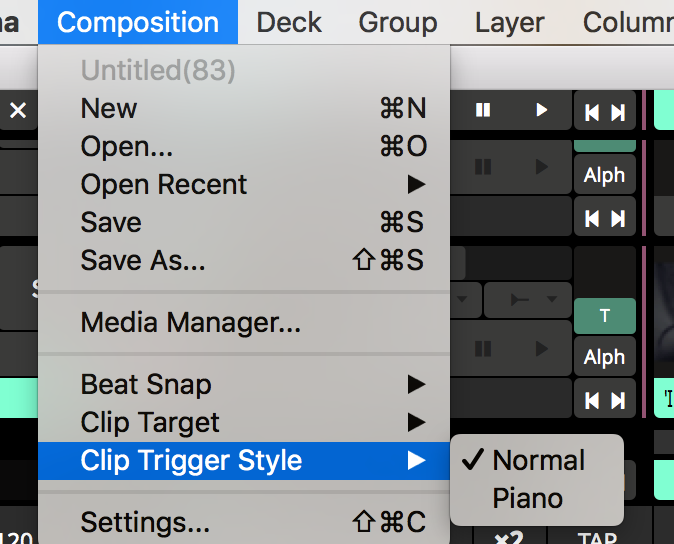
Task: Click the play icon in the top transport row
Action: [541, 110]
